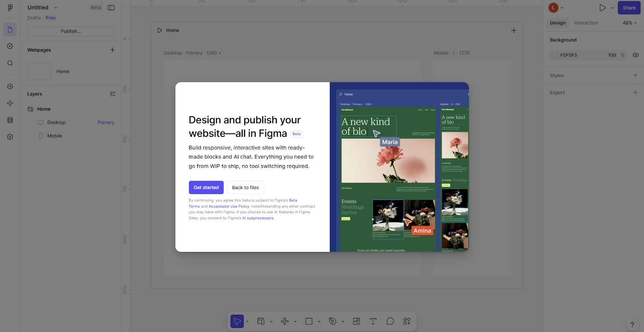Collapse layers using Layers panel icon
This screenshot has width=644, height=332.
(x=113, y=94)
